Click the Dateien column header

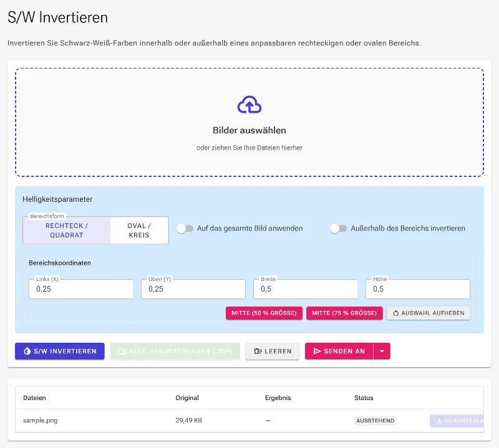coord(34,398)
